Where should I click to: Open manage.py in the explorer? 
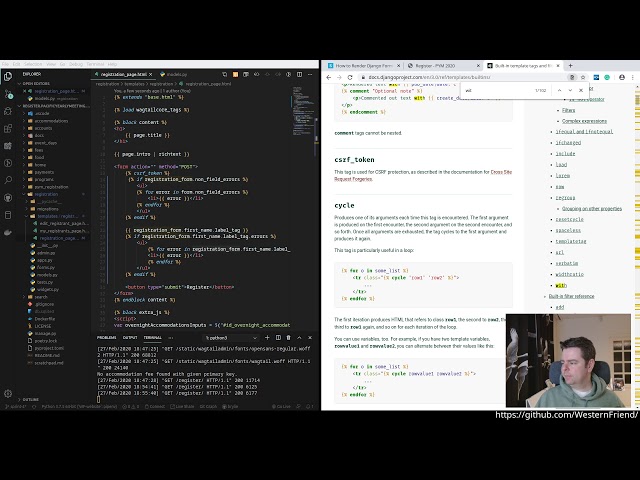(x=45, y=333)
